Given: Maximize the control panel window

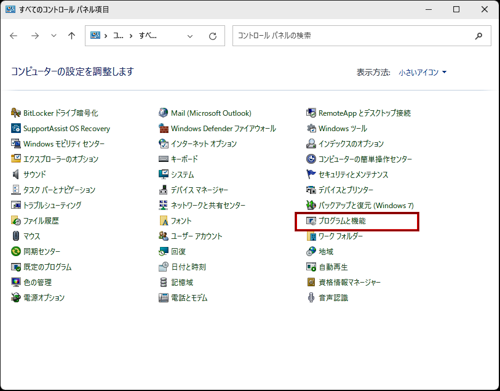Looking at the screenshot, I should point(456,9).
